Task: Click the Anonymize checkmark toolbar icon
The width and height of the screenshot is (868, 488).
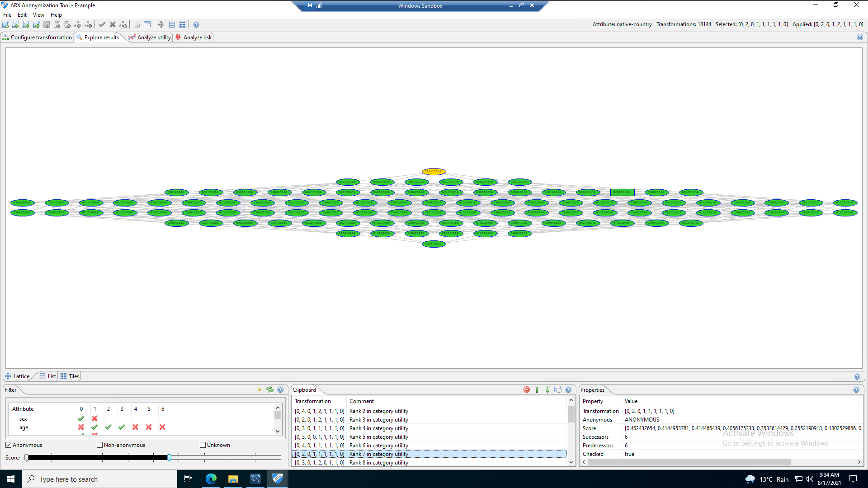Action: click(102, 24)
